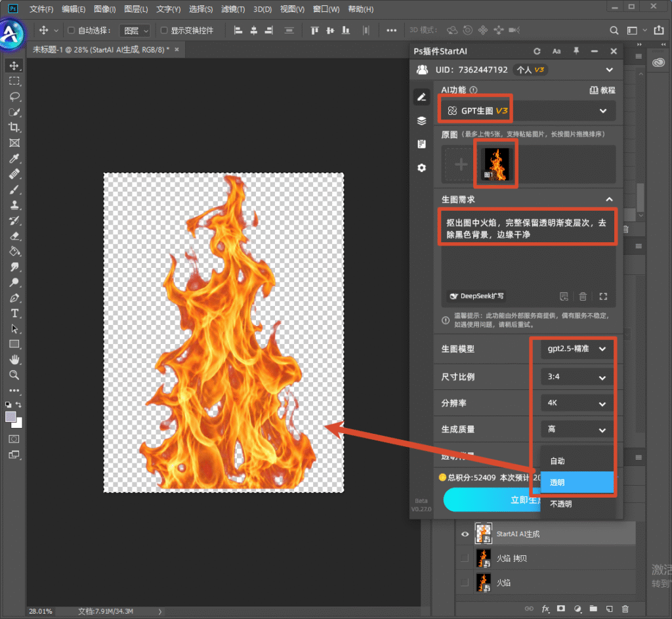Screen dimensions: 672x619
Task: Choose the 自动 background option
Action: point(577,461)
